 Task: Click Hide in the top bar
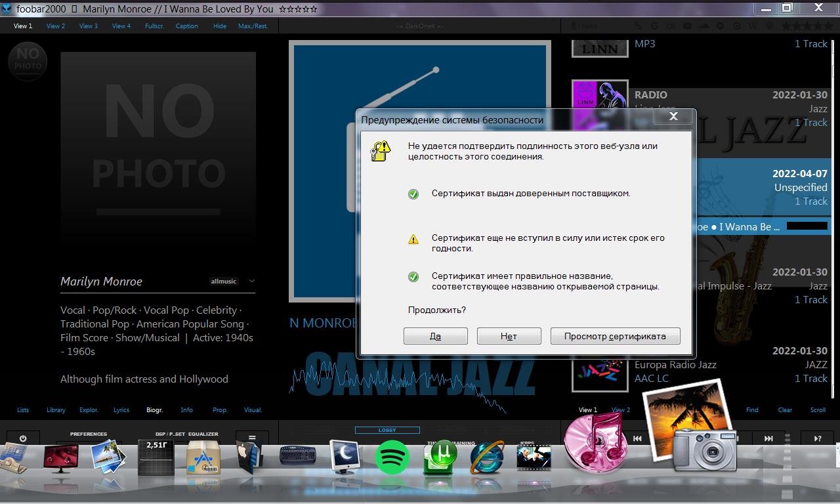pos(220,26)
